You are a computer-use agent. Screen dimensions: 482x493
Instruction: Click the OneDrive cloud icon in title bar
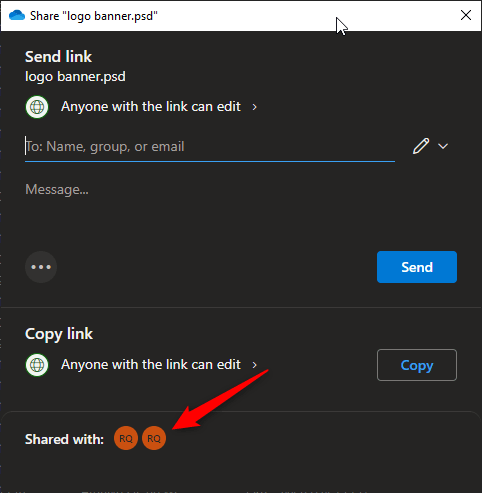point(17,15)
